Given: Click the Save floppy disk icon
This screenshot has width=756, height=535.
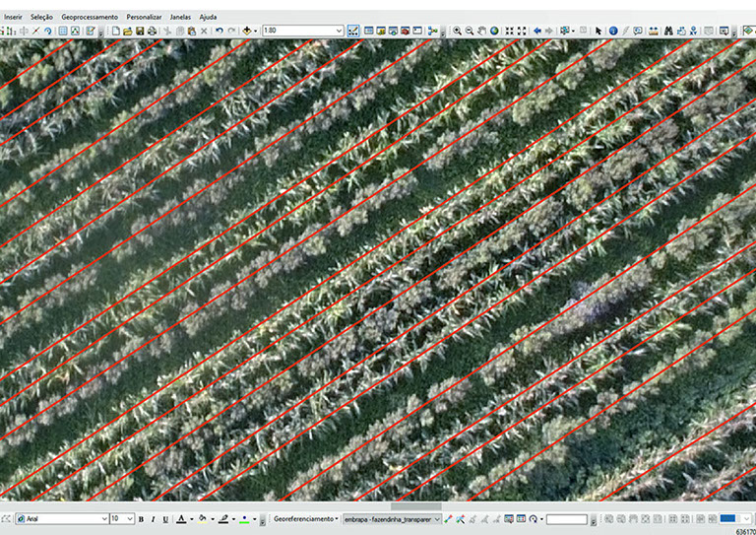Looking at the screenshot, I should 140,32.
